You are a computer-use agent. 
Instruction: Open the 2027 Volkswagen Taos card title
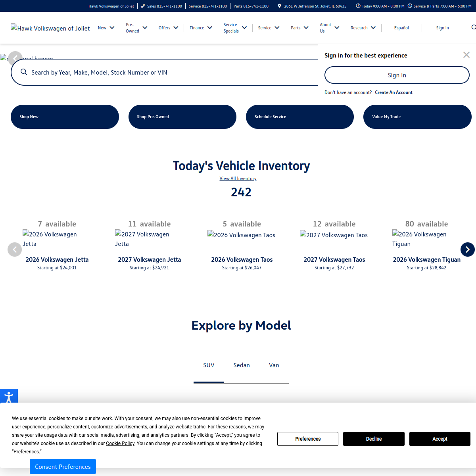(x=334, y=259)
